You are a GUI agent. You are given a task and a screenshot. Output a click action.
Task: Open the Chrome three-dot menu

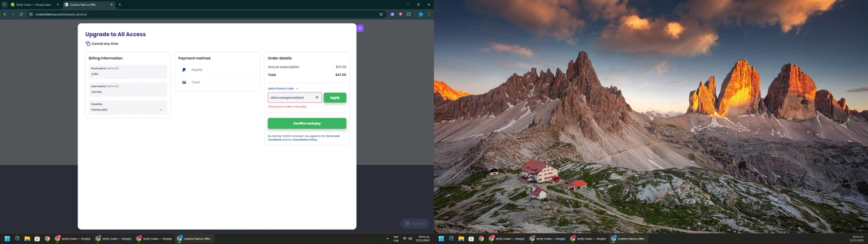coord(429,14)
